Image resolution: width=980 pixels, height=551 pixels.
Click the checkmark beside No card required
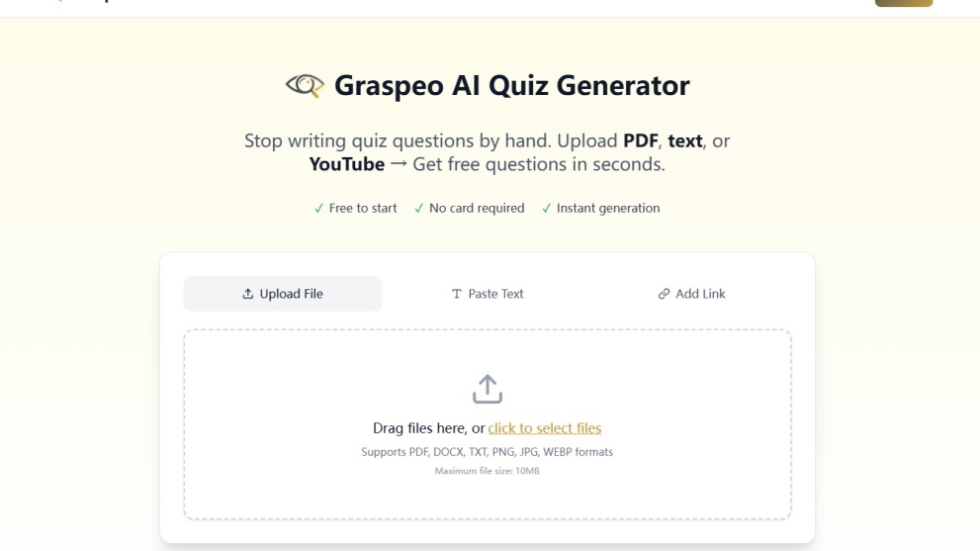pos(418,209)
